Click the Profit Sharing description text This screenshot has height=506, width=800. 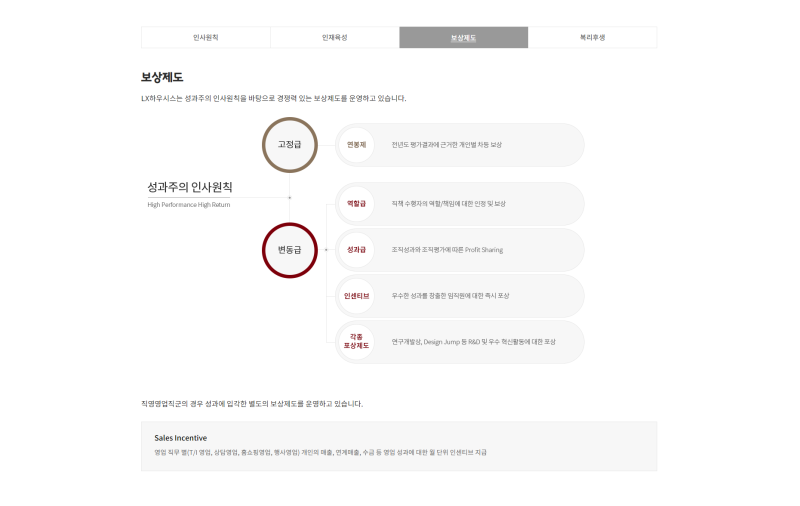[447, 250]
